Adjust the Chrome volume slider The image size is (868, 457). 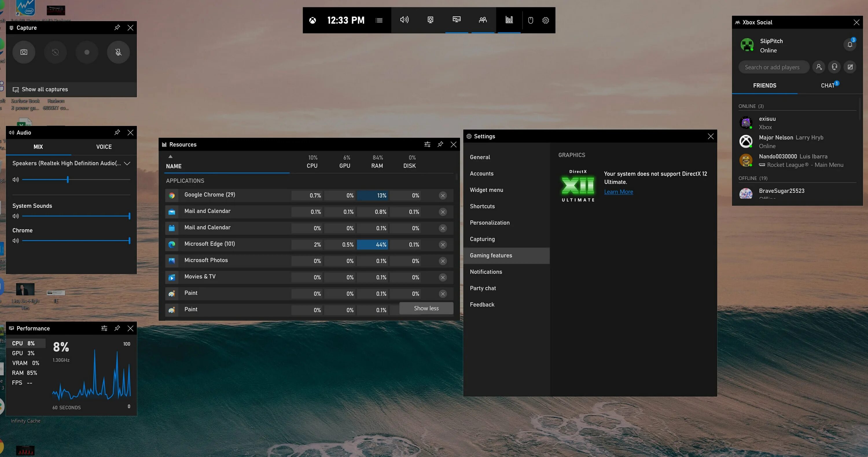[x=129, y=241]
